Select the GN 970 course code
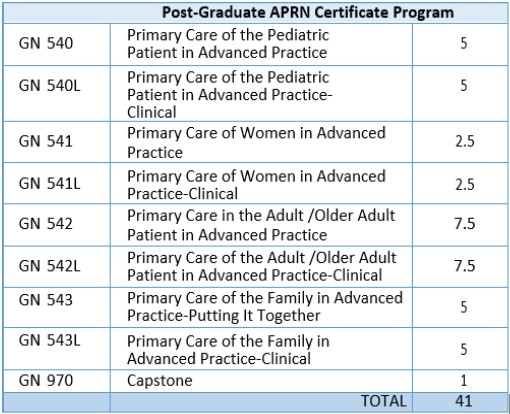This screenshot has width=510, height=414. (x=46, y=380)
